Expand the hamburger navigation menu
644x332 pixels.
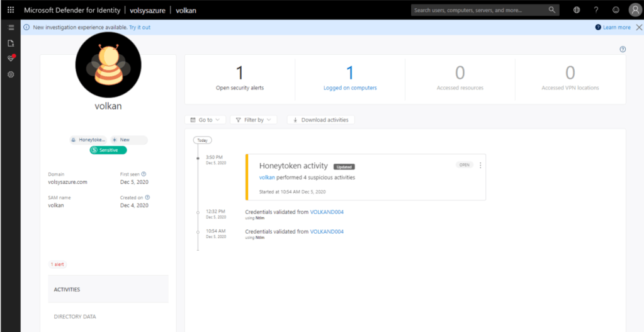pyautogui.click(x=11, y=28)
